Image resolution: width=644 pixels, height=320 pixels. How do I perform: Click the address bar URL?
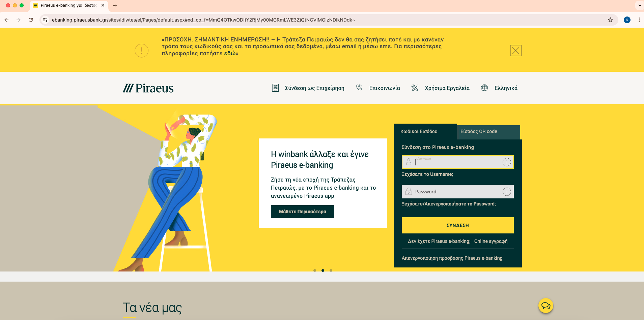(203, 20)
